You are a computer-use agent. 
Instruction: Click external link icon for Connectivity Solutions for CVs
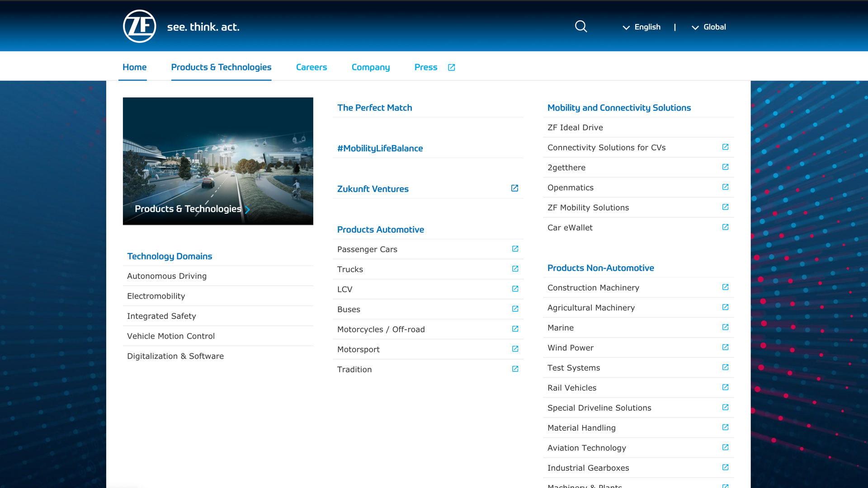725,147
